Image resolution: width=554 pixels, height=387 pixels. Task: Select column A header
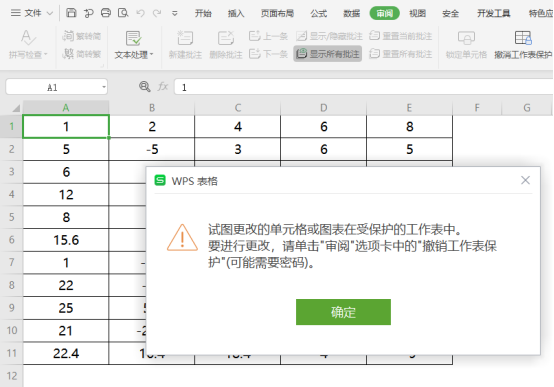(x=66, y=108)
